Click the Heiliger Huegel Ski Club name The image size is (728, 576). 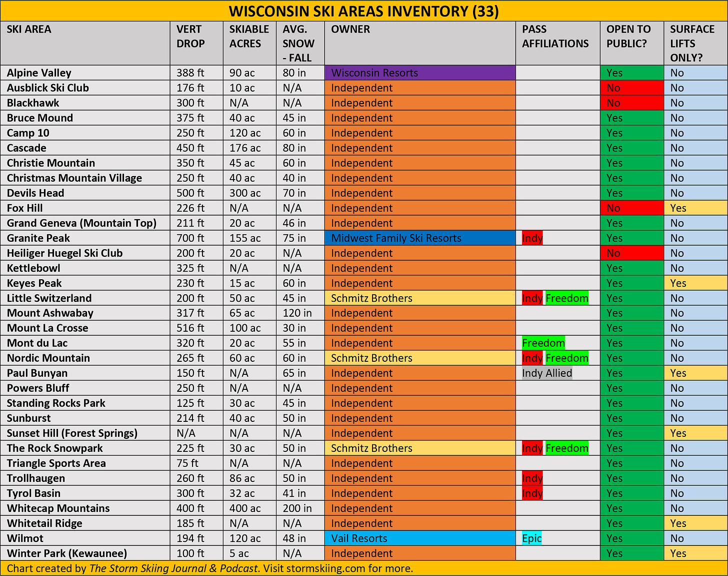click(x=64, y=253)
